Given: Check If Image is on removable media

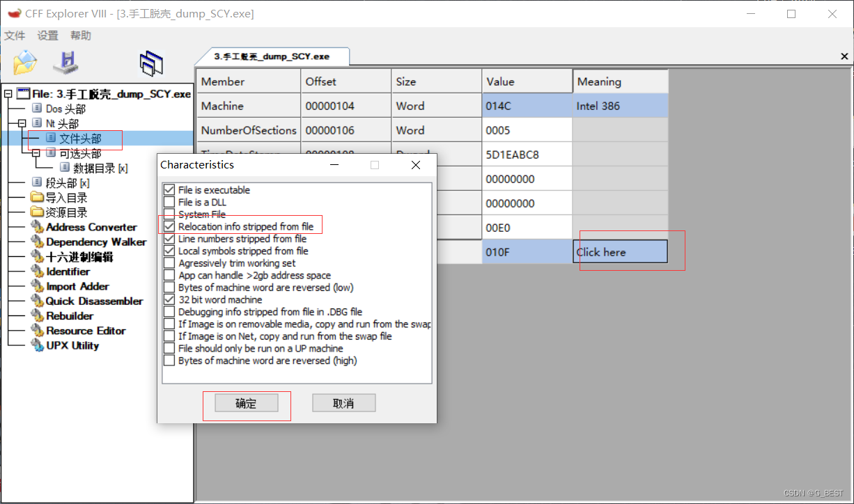Looking at the screenshot, I should click(169, 324).
